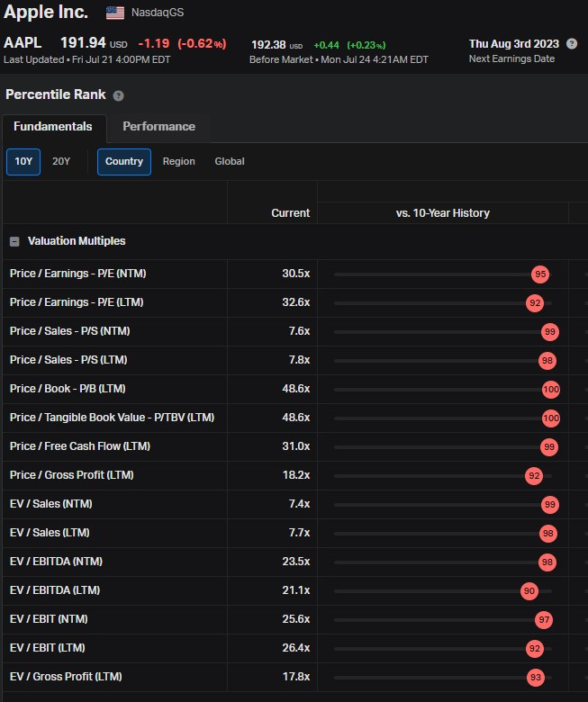Click the P/S (LTM) 98 percentile marker

pos(547,360)
